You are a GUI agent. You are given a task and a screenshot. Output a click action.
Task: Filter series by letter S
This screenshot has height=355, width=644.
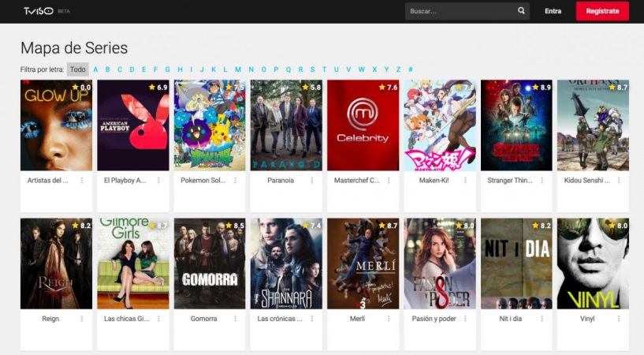313,69
